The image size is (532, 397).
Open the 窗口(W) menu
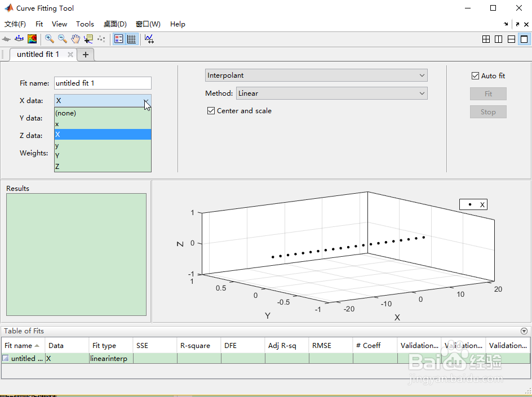148,24
